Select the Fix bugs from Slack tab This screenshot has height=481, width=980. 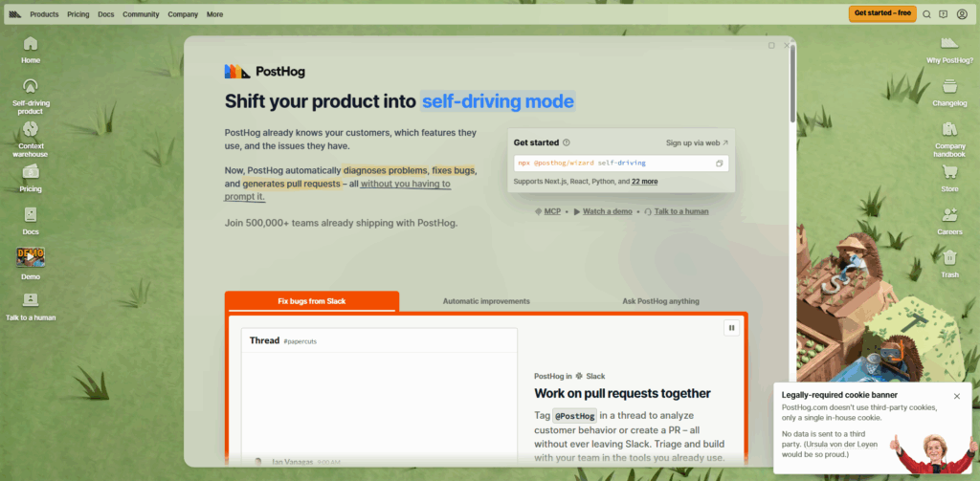click(x=312, y=301)
